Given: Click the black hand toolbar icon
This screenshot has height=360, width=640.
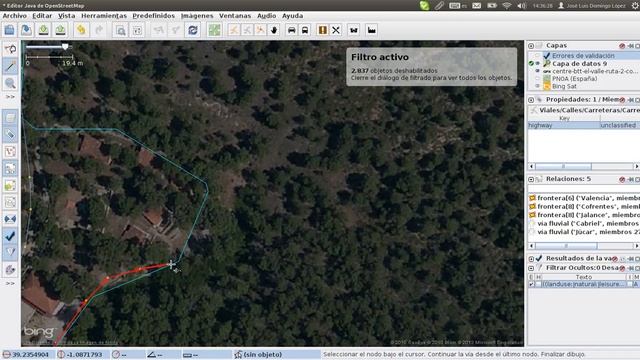Looking at the screenshot, I should [274, 30].
